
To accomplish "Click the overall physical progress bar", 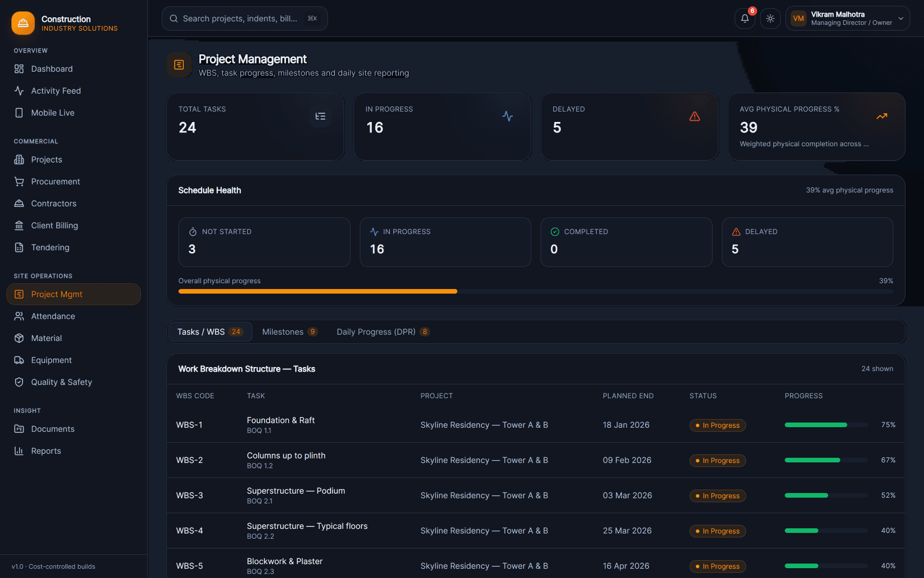I will pos(536,291).
